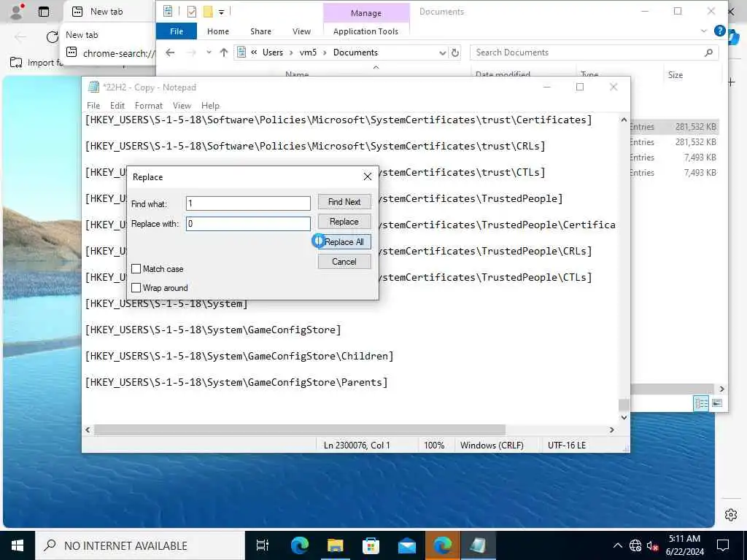Image resolution: width=747 pixels, height=560 pixels.
Task: Switch Explorer to large icons view
Action: coord(716,403)
